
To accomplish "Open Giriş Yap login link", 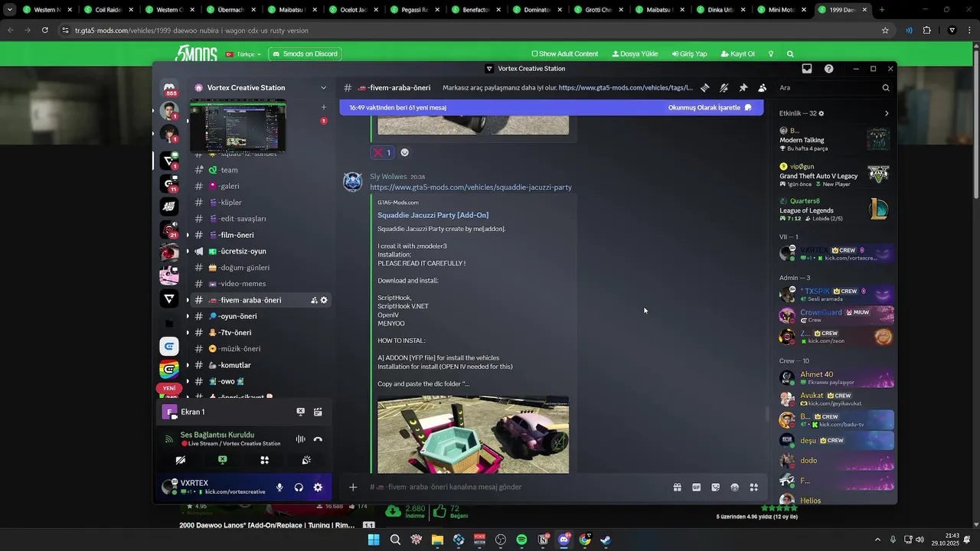I will (689, 54).
